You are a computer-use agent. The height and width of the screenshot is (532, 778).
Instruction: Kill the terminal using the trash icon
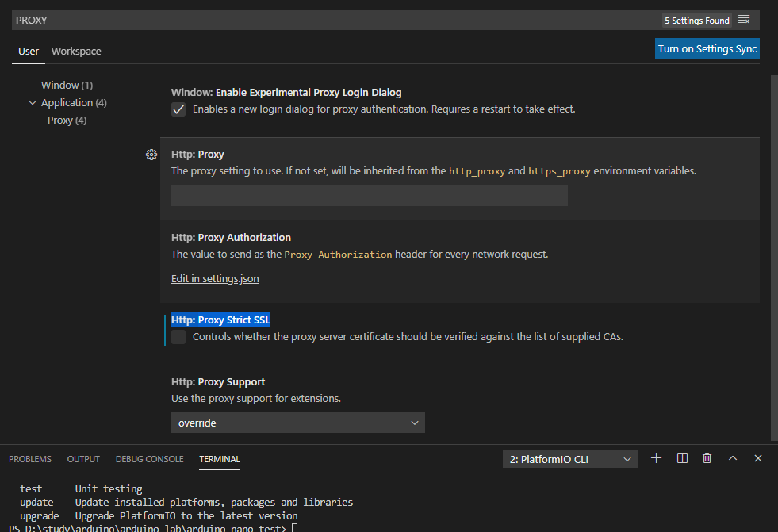pyautogui.click(x=707, y=458)
